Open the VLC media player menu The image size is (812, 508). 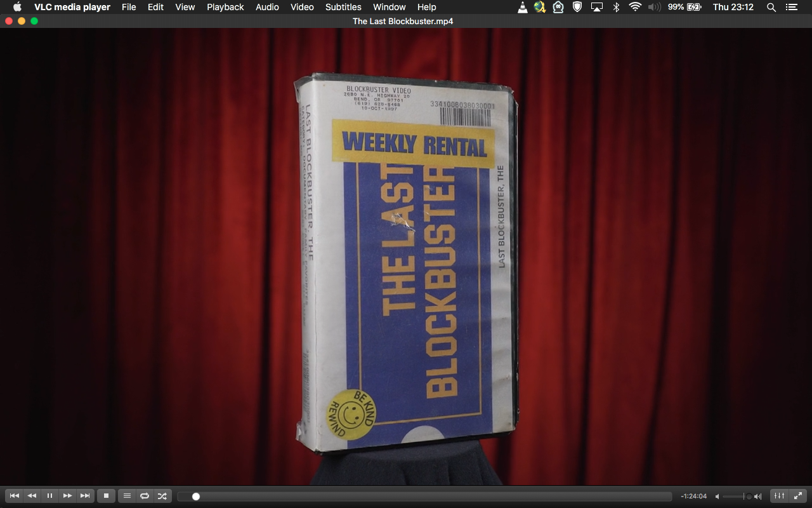click(x=72, y=7)
